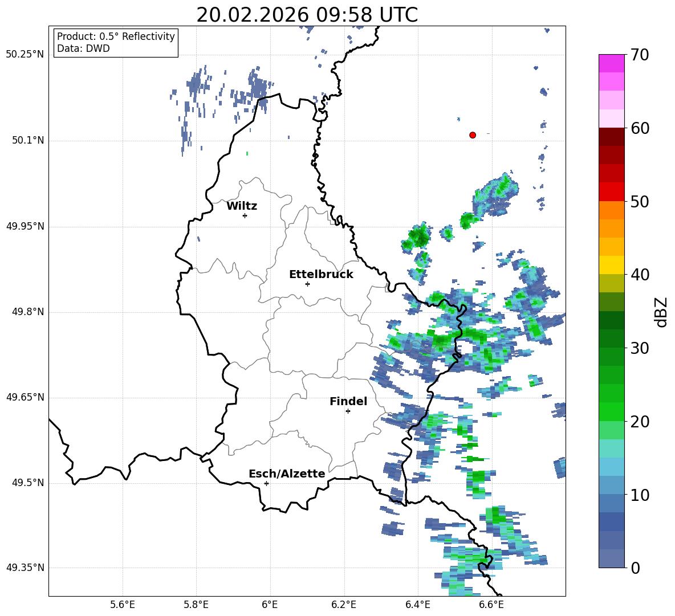Click the magenta swatch just below 70 dBZ
This screenshot has height=616, width=675.
[612, 63]
